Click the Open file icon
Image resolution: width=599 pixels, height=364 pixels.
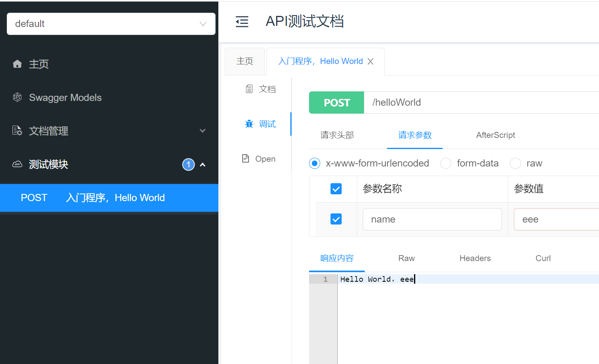coord(246,159)
